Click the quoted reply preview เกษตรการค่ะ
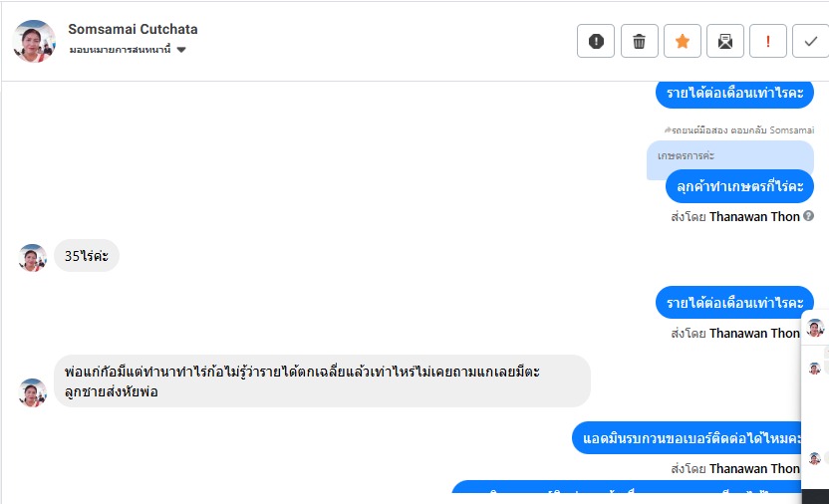The height and width of the screenshot is (504, 829). point(729,156)
